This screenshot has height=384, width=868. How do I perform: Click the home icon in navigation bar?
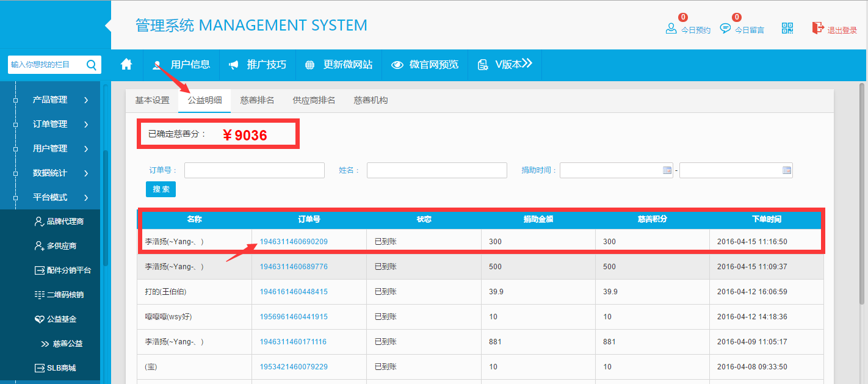pyautogui.click(x=126, y=64)
